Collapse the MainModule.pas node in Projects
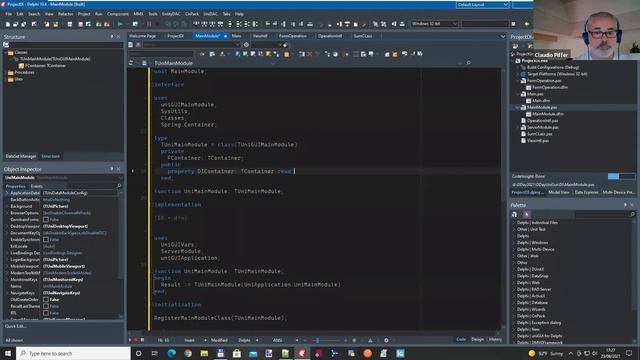This screenshot has height=360, width=640. (x=518, y=107)
